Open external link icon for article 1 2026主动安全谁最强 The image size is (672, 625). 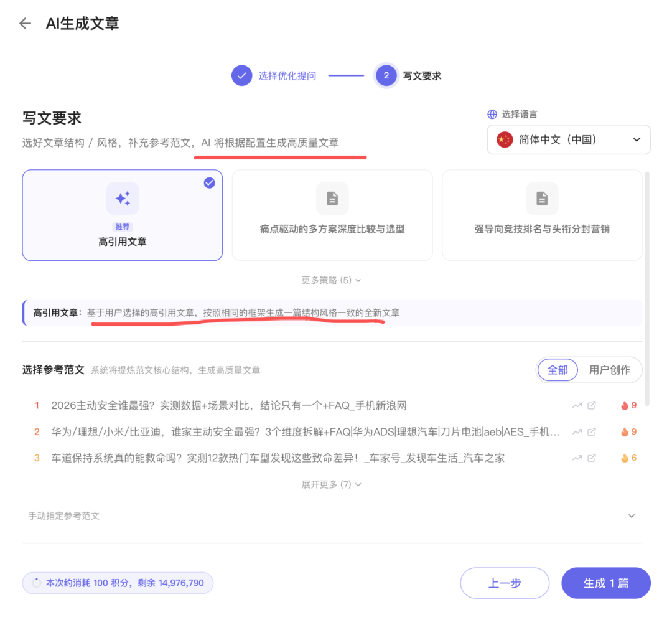592,405
